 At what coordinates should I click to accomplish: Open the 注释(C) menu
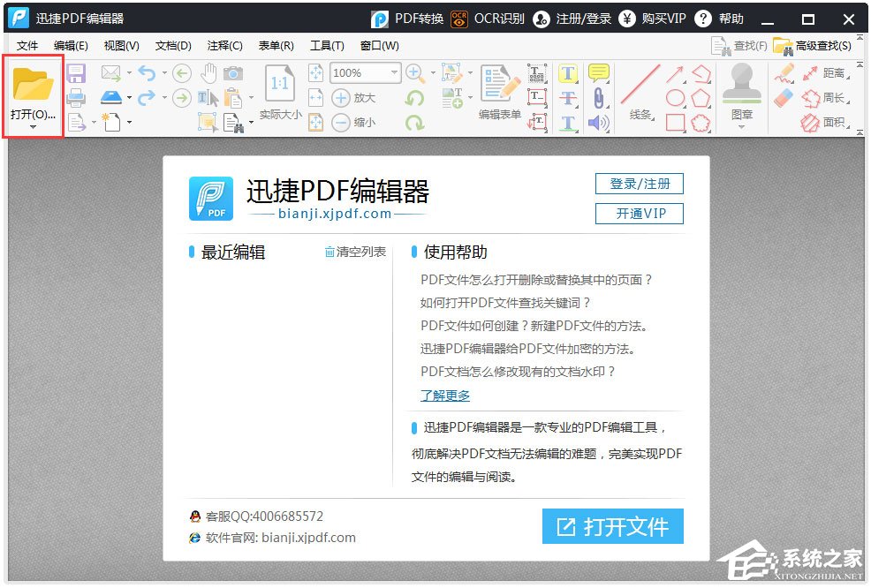(223, 45)
